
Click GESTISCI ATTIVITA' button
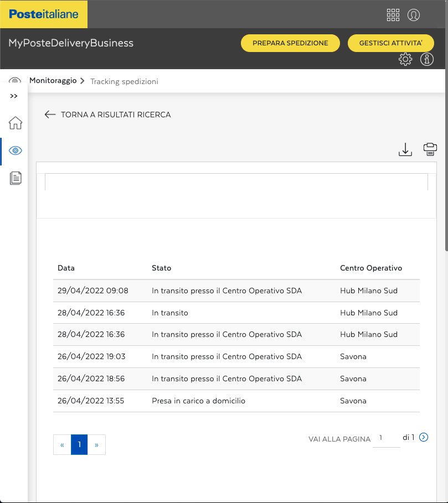[x=390, y=43]
